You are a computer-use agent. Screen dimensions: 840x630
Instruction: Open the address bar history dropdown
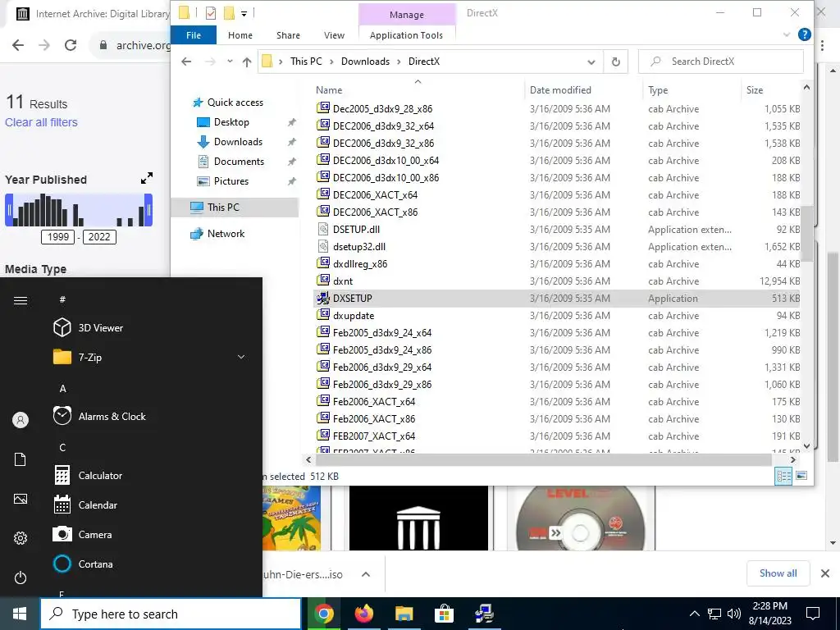591,62
